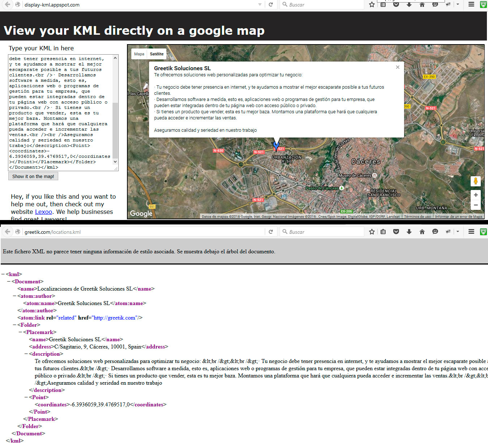Open downloads arrow in greetik.com window

coord(409,232)
